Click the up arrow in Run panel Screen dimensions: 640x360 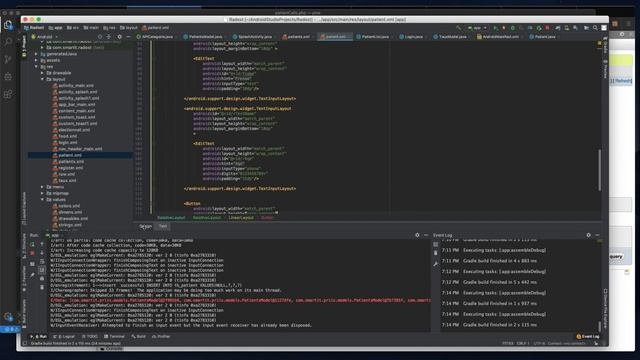pos(42,244)
